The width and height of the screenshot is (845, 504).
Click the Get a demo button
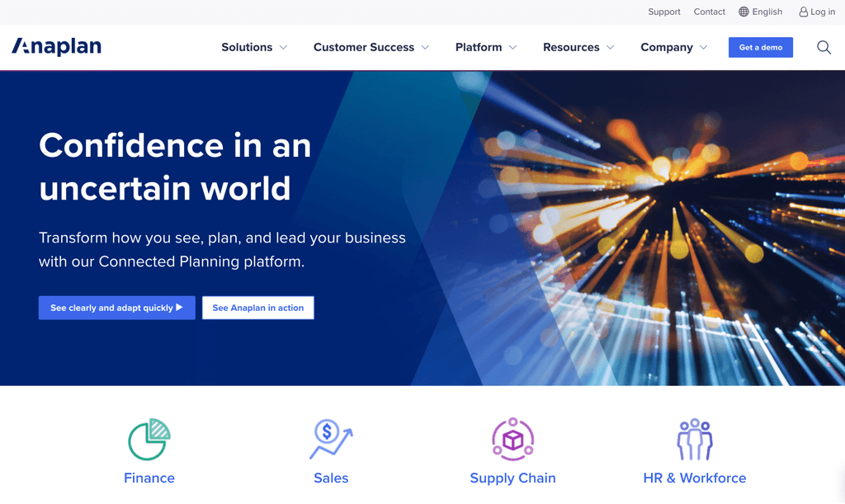(x=760, y=47)
